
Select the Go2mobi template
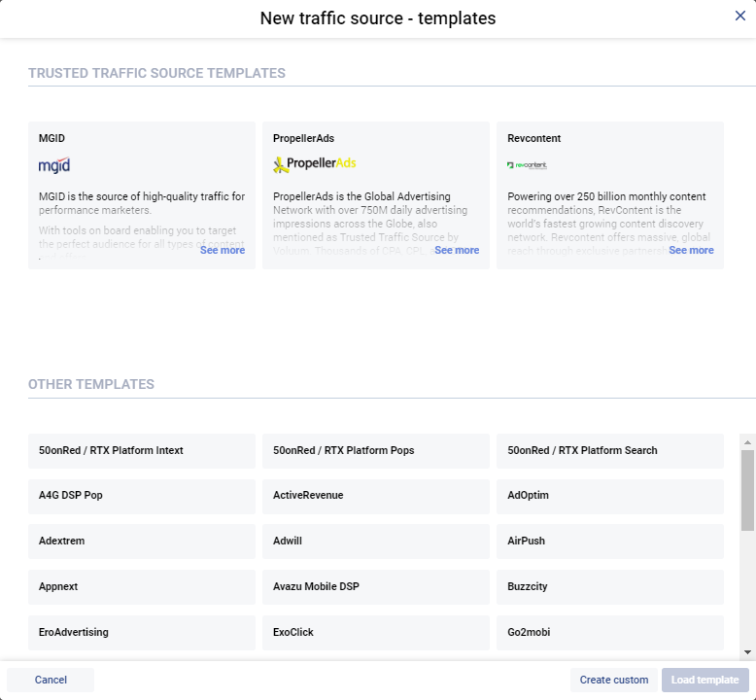click(610, 633)
